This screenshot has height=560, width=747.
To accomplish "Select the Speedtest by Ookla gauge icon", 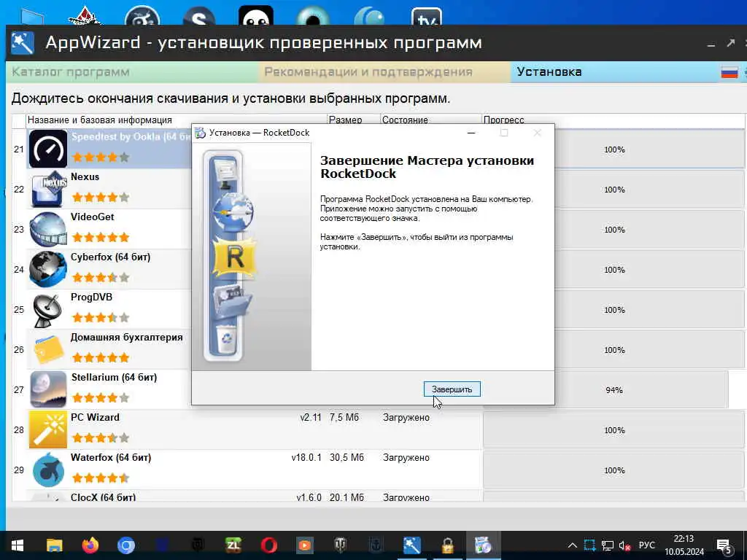I will [x=48, y=149].
